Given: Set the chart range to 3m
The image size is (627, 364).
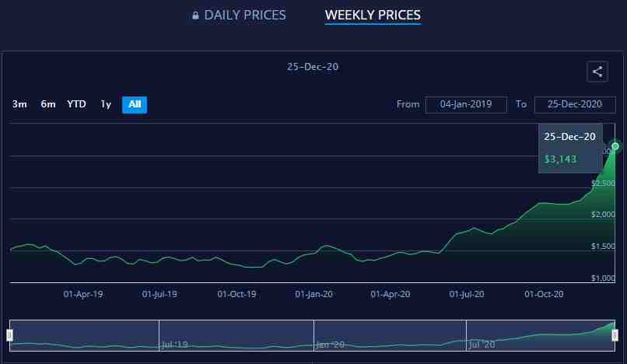Looking at the screenshot, I should tap(20, 104).
